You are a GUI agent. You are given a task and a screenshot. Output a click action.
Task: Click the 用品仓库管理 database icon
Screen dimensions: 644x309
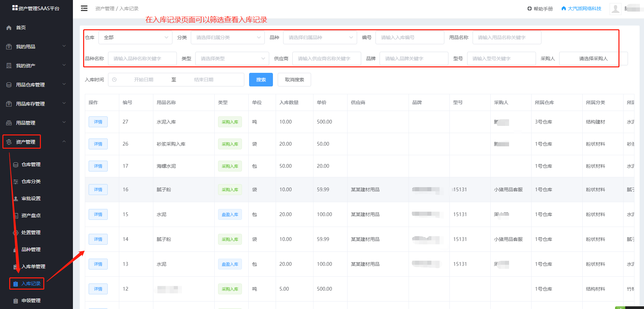point(9,85)
